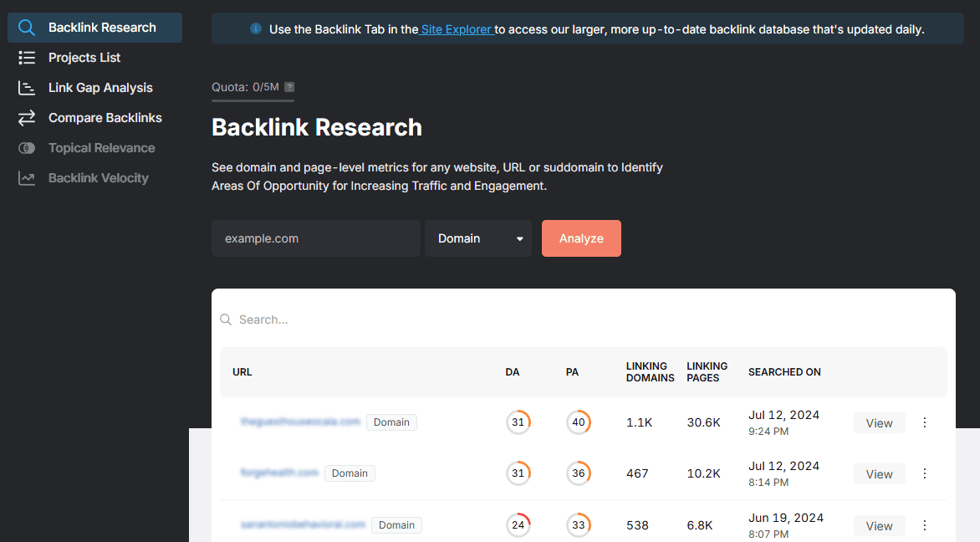Open the kebab menu on the forgehealth.com row
Screen dimensions: 980x542
pos(924,473)
